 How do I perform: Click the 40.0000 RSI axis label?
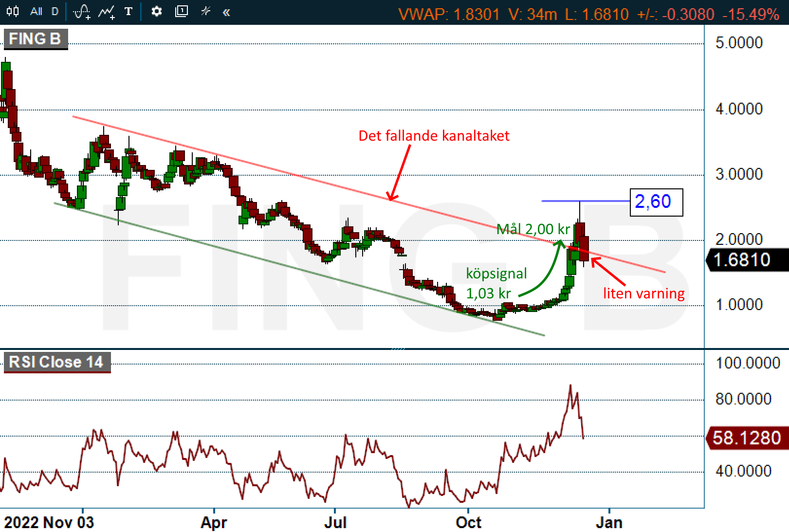click(743, 471)
